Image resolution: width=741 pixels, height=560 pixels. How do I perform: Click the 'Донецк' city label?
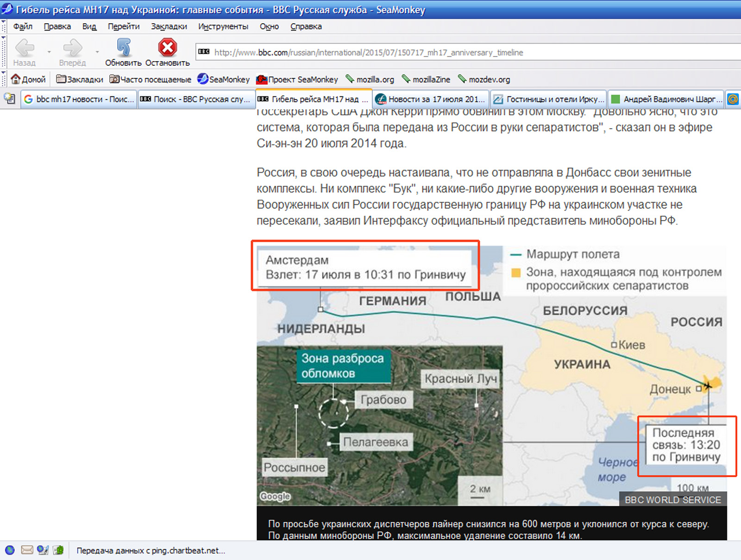click(x=670, y=389)
